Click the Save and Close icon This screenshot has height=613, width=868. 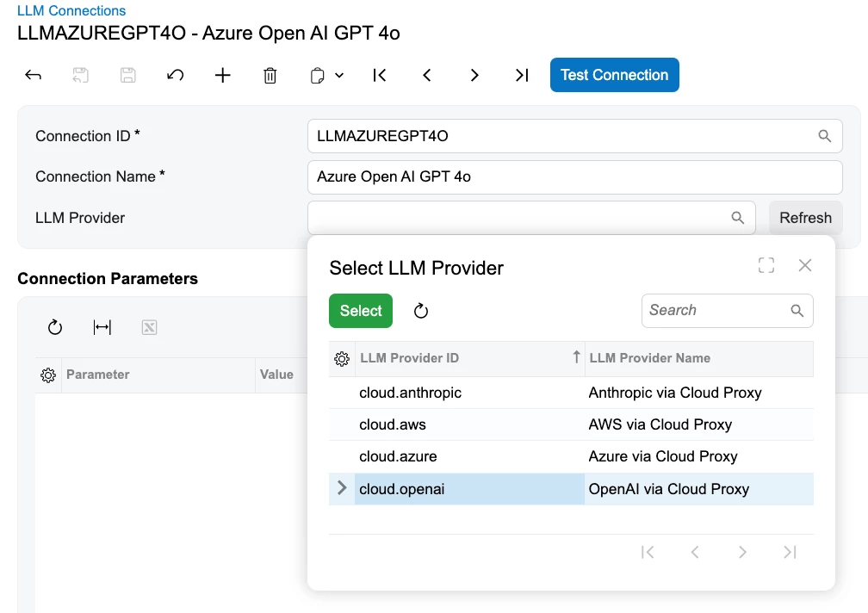pyautogui.click(x=80, y=75)
